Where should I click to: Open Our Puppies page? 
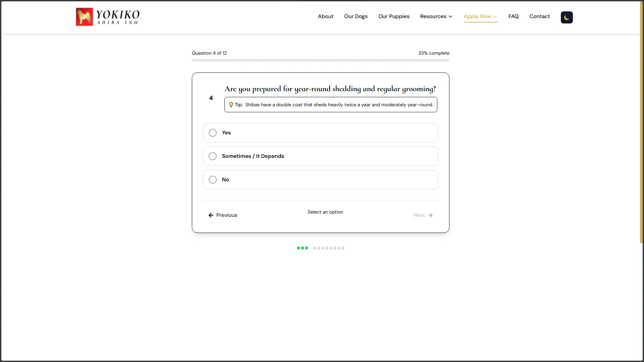tap(394, 16)
